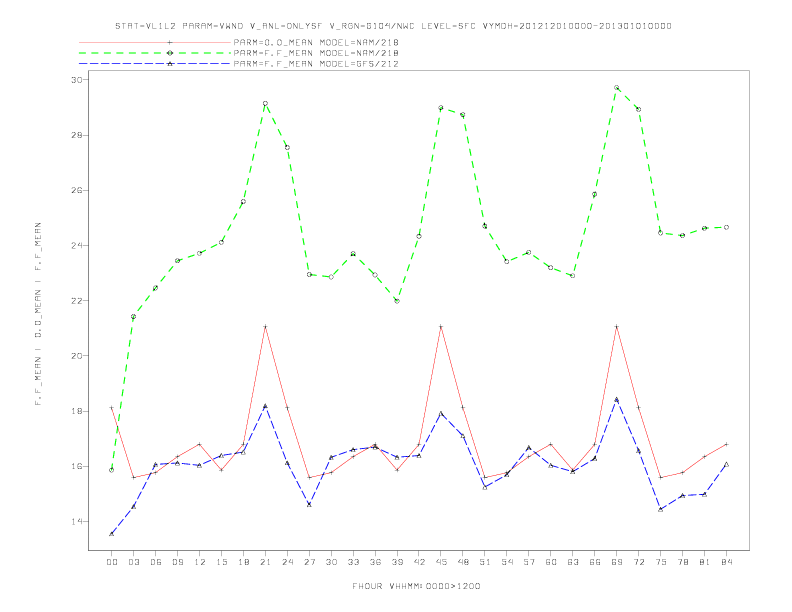Click x-axis forecast hour label 51
Viewport: 792px width, 612px height.
(485, 562)
